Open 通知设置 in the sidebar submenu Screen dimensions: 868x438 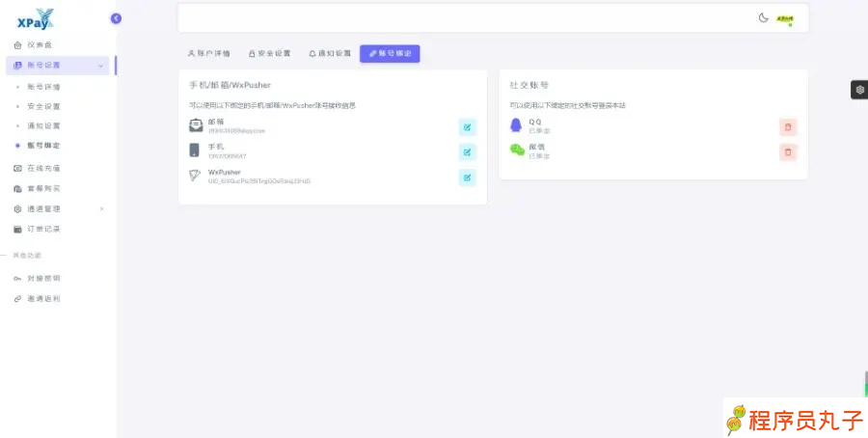point(43,125)
